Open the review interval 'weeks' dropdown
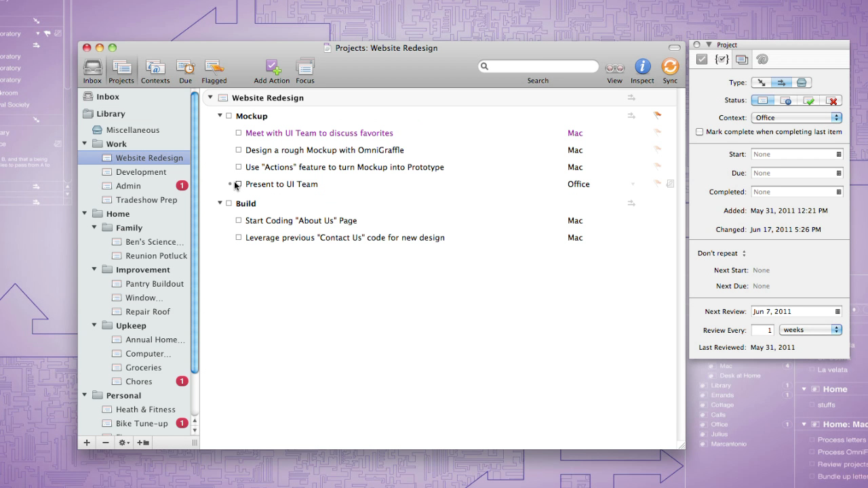Screen dimensions: 868x488 810,330
